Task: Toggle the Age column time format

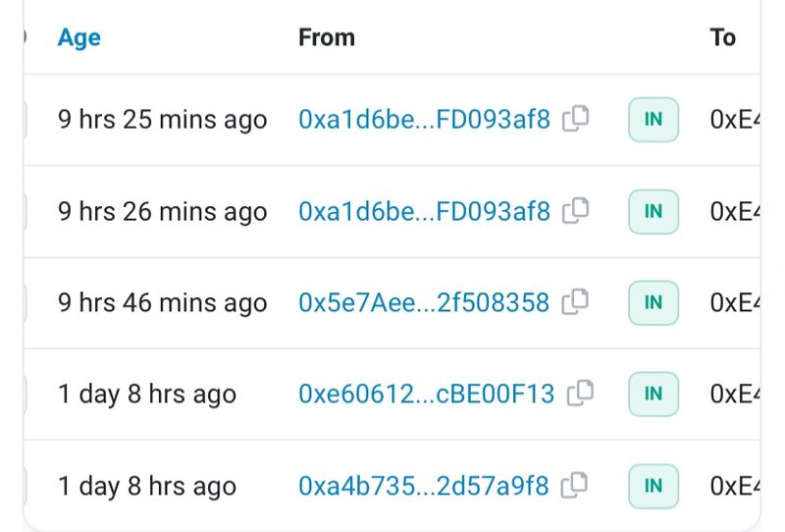Action: [x=79, y=38]
